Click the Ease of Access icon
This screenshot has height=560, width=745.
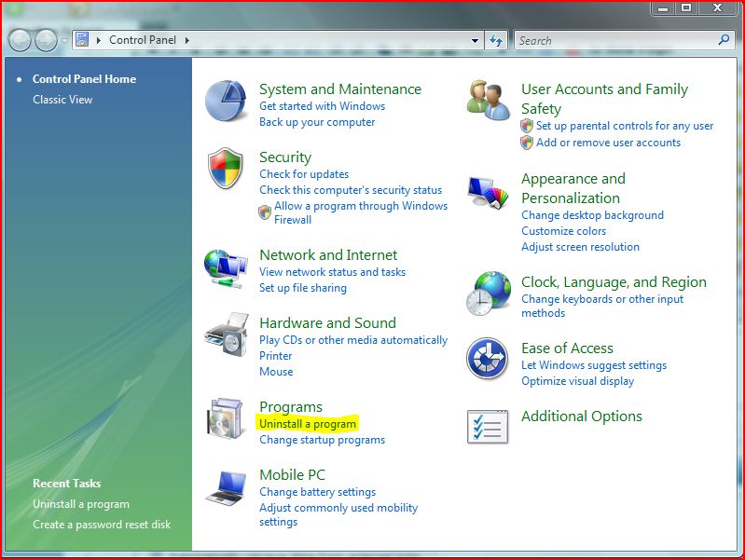point(488,358)
